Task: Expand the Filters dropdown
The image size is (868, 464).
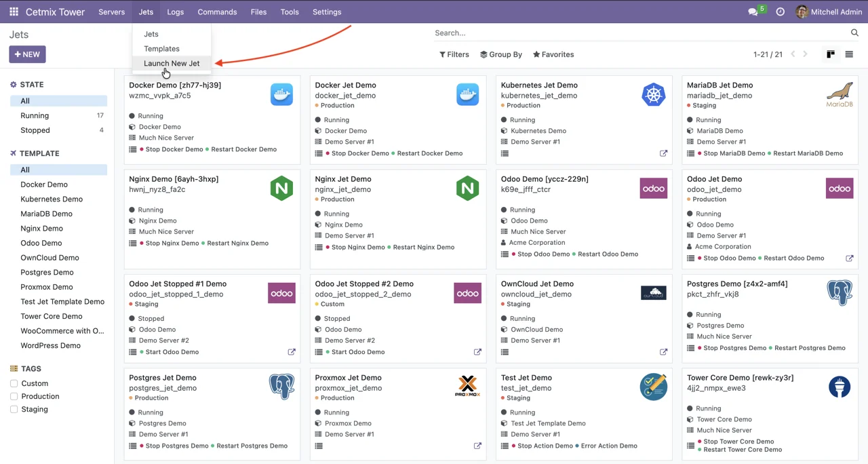Action: click(454, 54)
